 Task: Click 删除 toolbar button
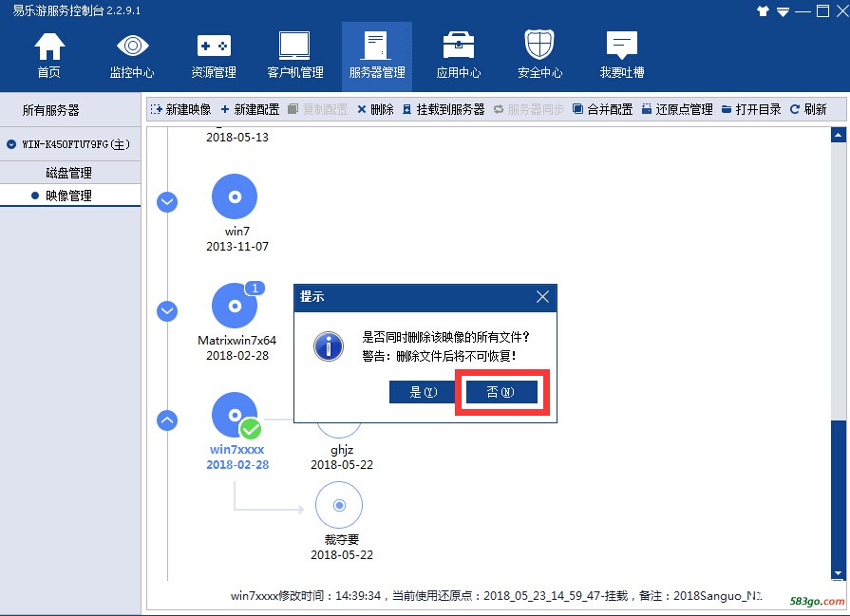376,109
